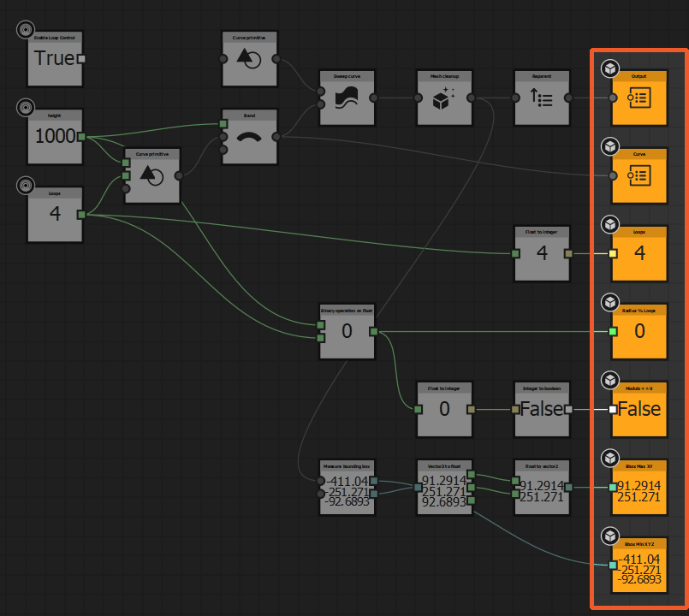Select the Curve node title bar
This screenshot has width=689, height=616.
coord(639,155)
